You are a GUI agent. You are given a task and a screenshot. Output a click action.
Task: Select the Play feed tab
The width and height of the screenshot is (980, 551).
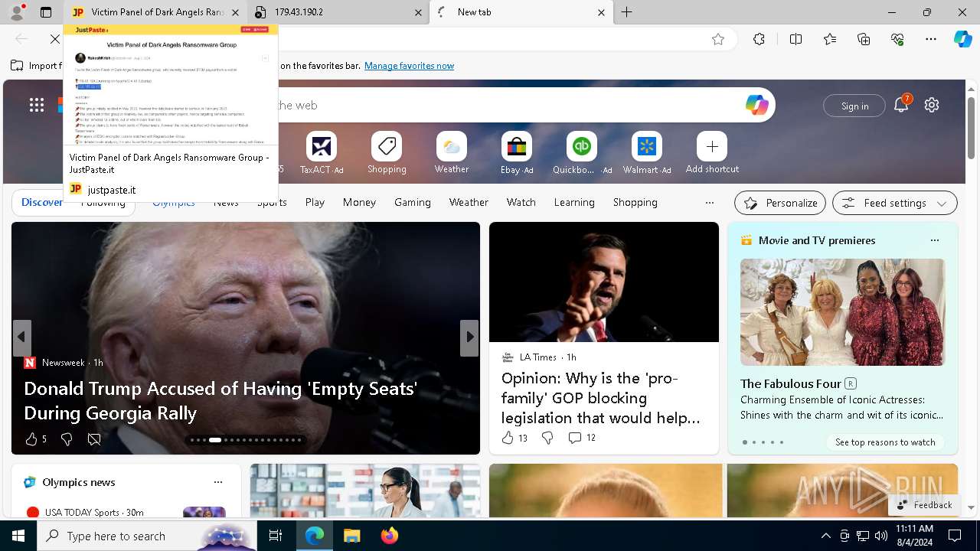pos(315,202)
